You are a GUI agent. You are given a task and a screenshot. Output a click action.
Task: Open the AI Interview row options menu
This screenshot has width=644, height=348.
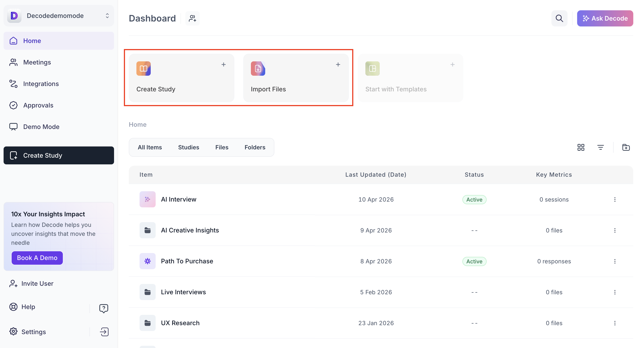point(615,199)
